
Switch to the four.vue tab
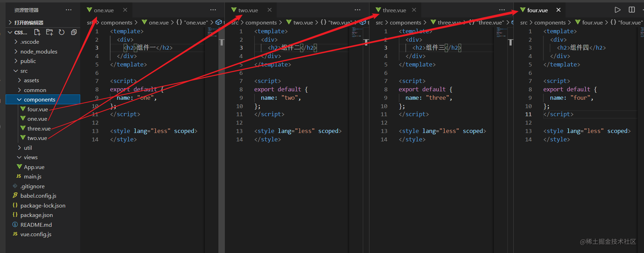[537, 10]
